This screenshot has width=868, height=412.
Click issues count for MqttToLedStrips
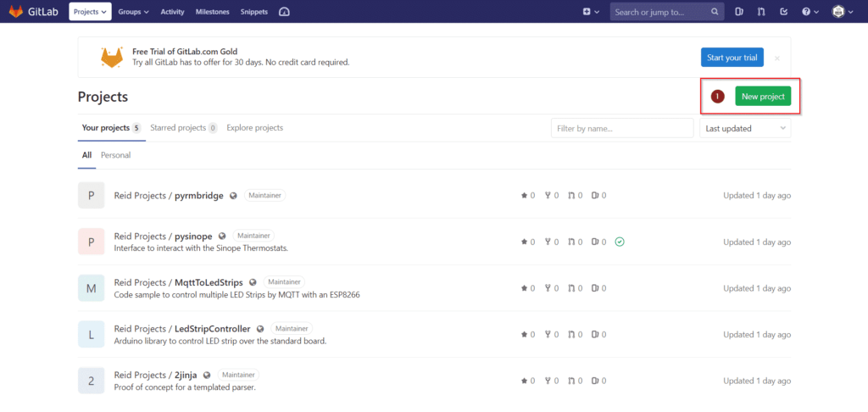[x=599, y=288]
